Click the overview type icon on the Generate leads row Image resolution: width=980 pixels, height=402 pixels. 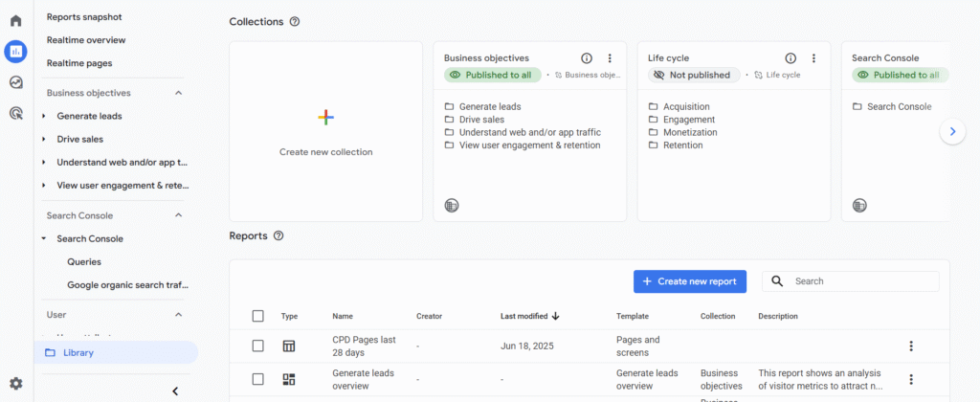tap(289, 379)
